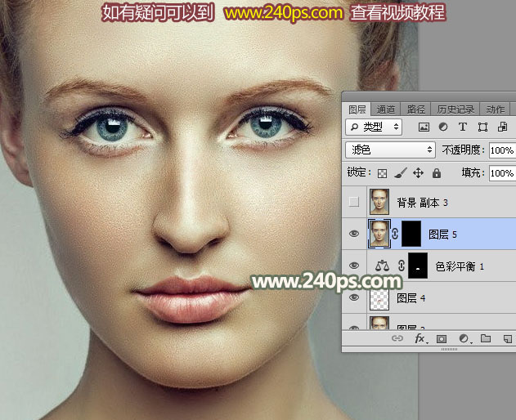This screenshot has width=516, height=420.
Task: Select the 色彩平衡 1 layer name
Action: tap(460, 266)
